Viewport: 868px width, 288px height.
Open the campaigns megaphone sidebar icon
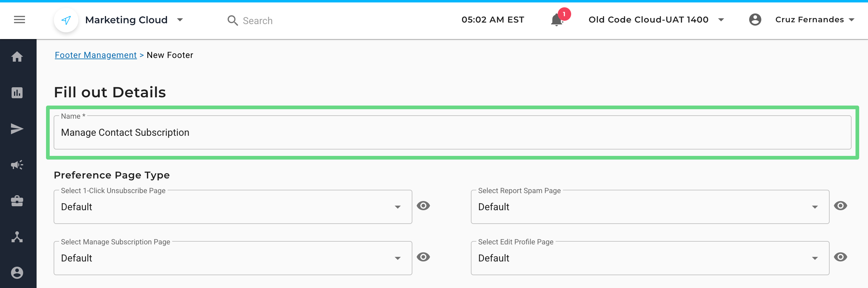point(17,165)
